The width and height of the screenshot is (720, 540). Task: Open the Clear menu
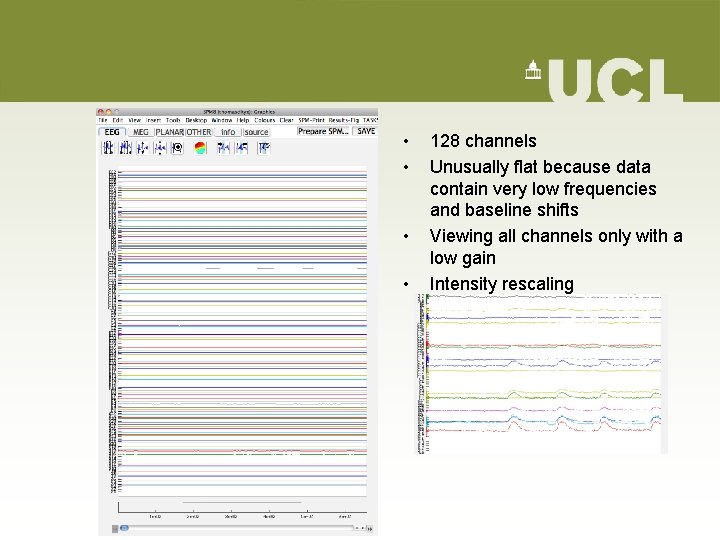(286, 120)
